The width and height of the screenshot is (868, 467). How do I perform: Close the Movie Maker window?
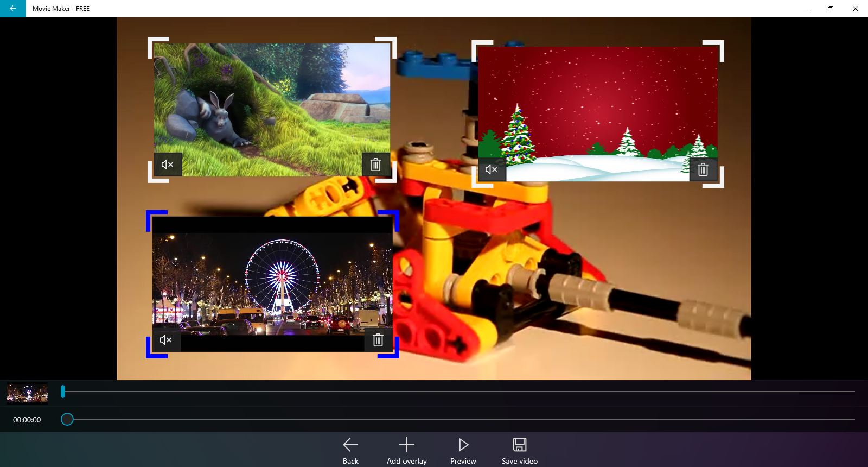pyautogui.click(x=856, y=9)
